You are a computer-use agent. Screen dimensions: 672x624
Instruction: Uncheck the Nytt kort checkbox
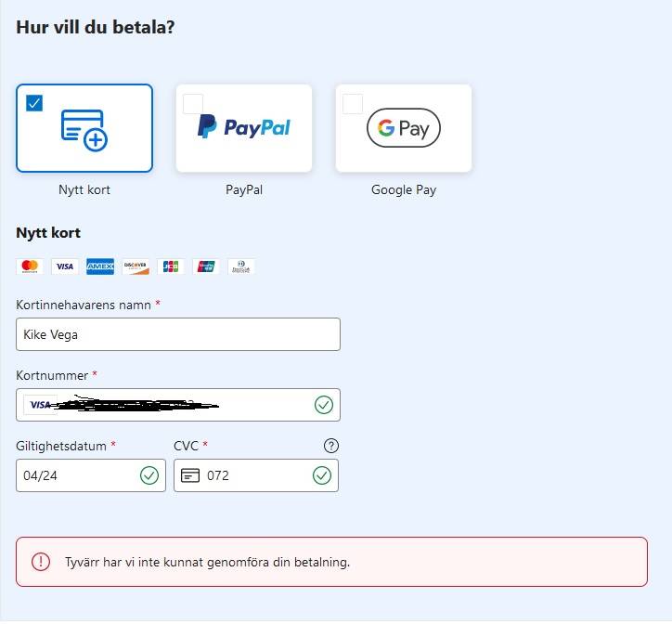[x=34, y=103]
